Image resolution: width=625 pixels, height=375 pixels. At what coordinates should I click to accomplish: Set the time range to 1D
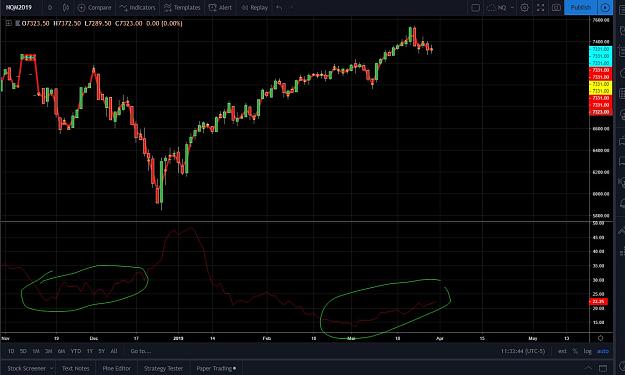click(x=11, y=351)
